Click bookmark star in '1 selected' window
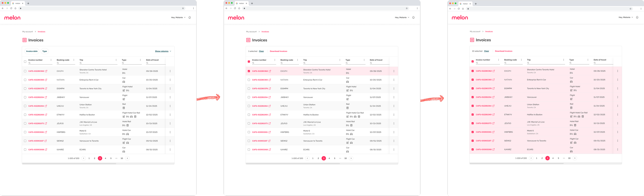644x196 pixels. point(407,8)
